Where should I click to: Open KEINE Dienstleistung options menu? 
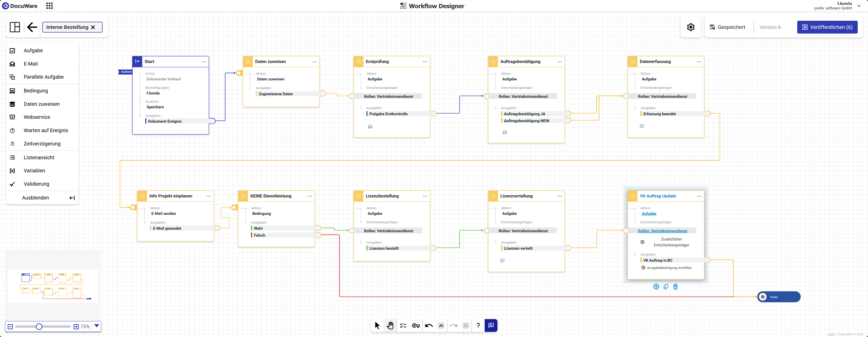310,196
